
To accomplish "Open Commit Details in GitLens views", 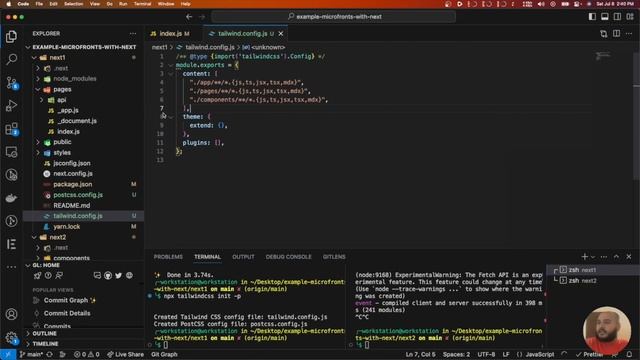I will tap(67, 313).
